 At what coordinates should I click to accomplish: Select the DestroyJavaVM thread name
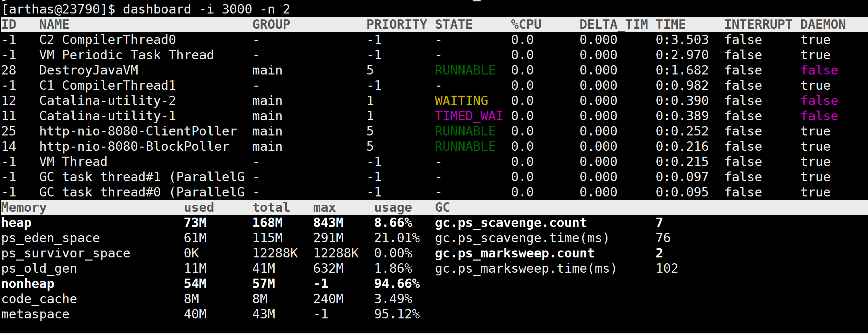[x=89, y=70]
